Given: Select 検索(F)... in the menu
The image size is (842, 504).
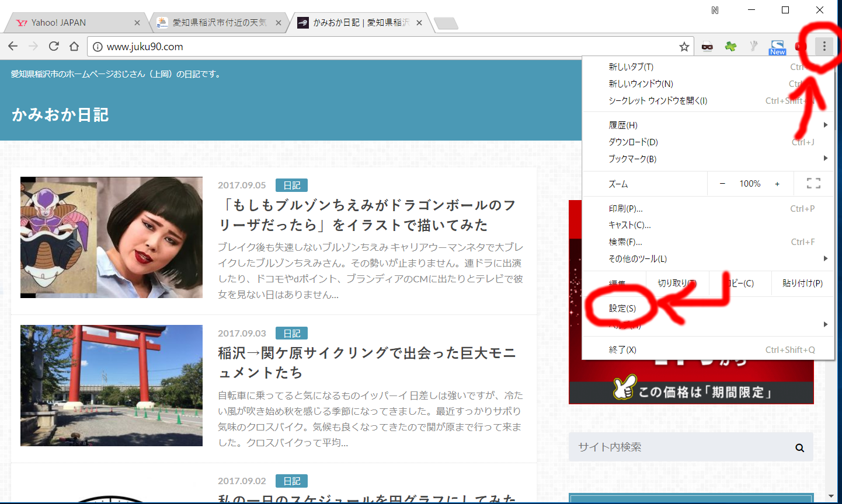Looking at the screenshot, I should point(708,242).
